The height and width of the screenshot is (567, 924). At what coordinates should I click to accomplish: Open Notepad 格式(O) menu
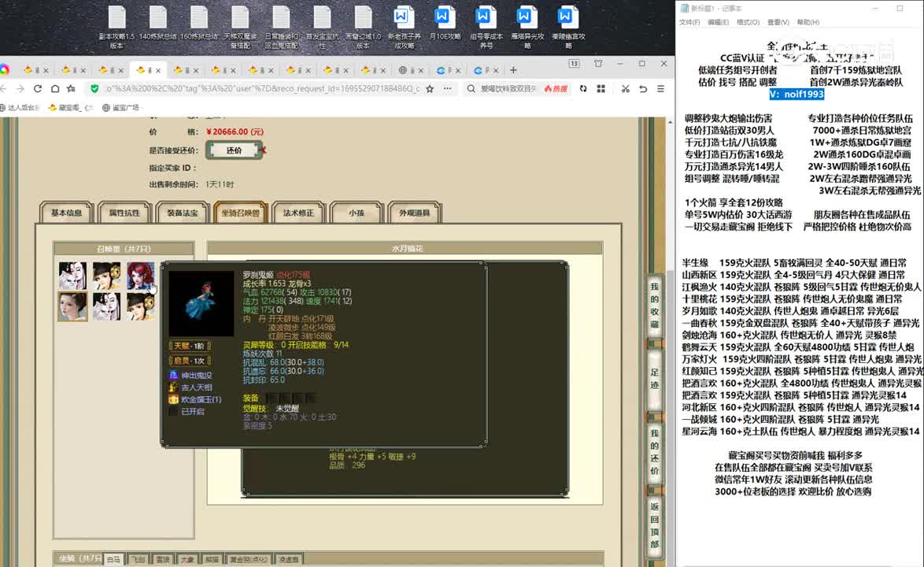coord(748,22)
